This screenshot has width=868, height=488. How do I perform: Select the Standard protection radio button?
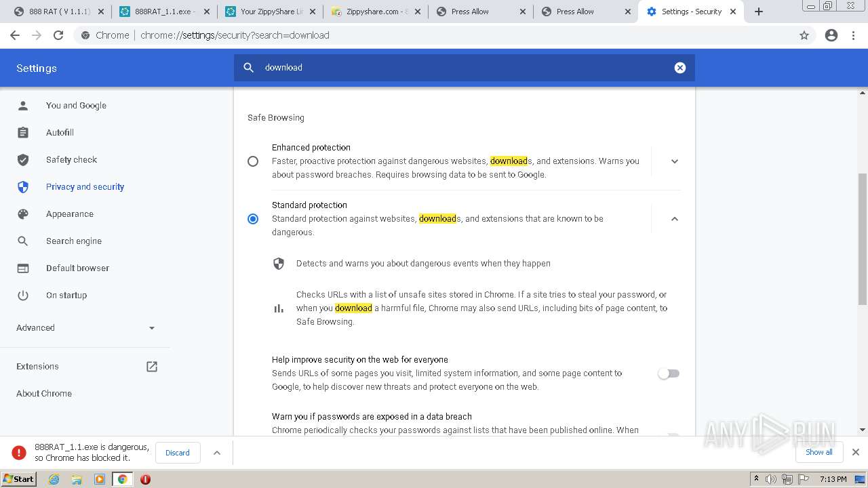pos(253,219)
